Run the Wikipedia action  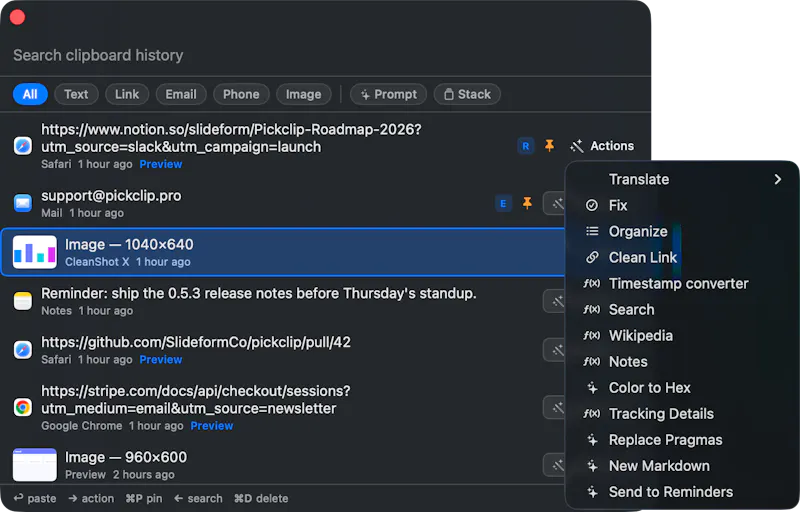click(x=682, y=336)
